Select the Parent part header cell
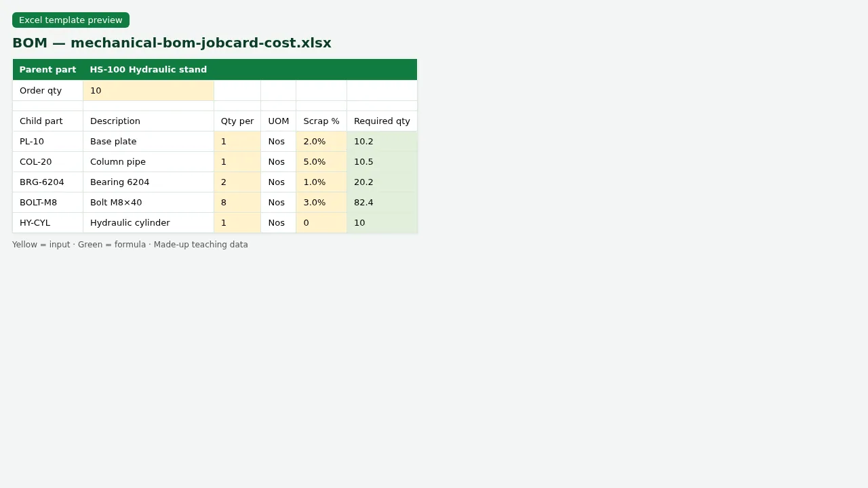 (x=48, y=70)
